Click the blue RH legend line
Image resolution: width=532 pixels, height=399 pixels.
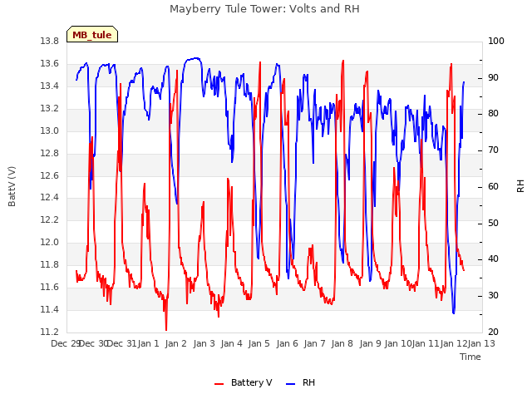[x=291, y=384]
